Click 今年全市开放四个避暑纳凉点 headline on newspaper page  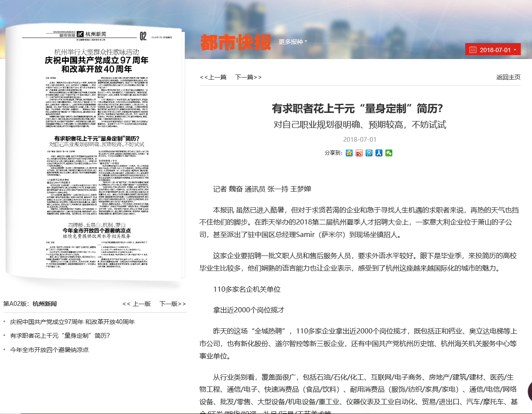(x=97, y=230)
